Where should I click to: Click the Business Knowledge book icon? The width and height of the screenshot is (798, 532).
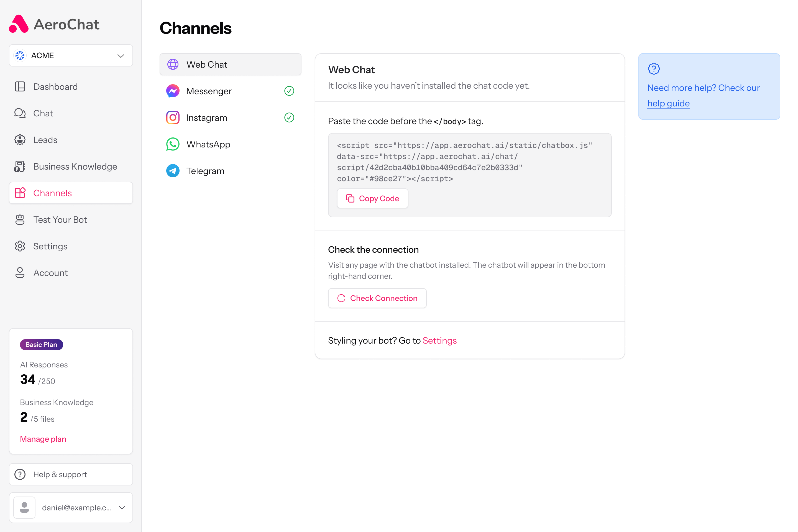point(20,166)
